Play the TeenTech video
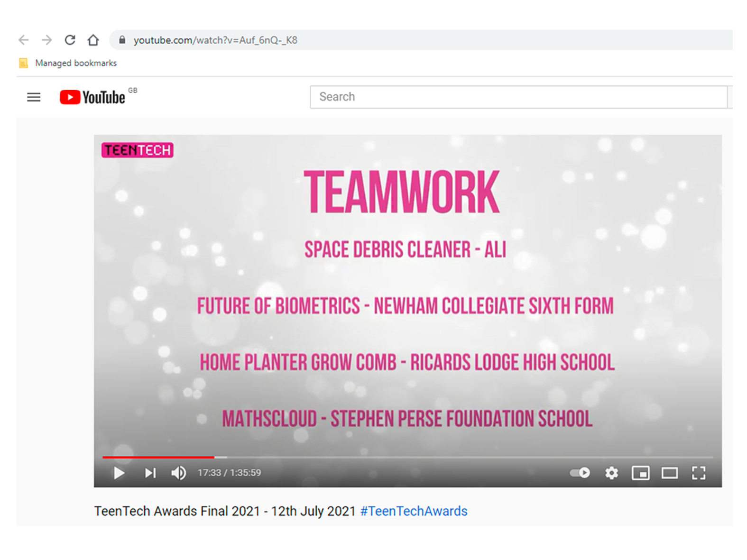 tap(119, 473)
